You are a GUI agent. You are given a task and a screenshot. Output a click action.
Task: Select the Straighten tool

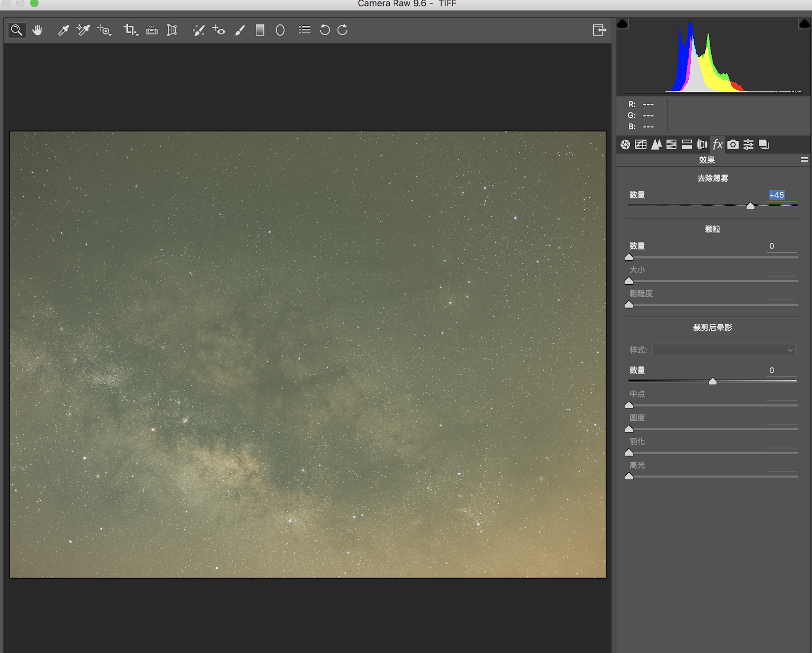[152, 30]
